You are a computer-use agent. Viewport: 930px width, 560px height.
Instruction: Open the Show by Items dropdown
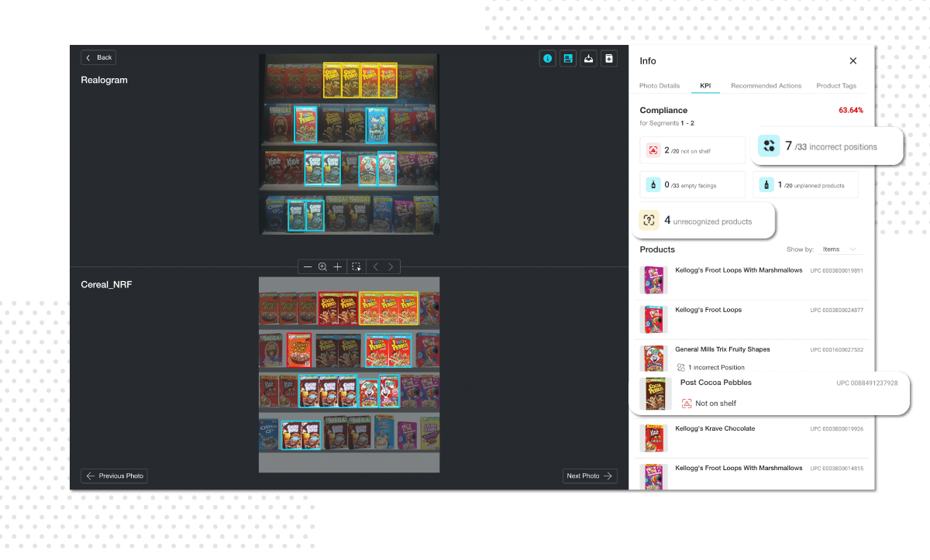coord(840,249)
